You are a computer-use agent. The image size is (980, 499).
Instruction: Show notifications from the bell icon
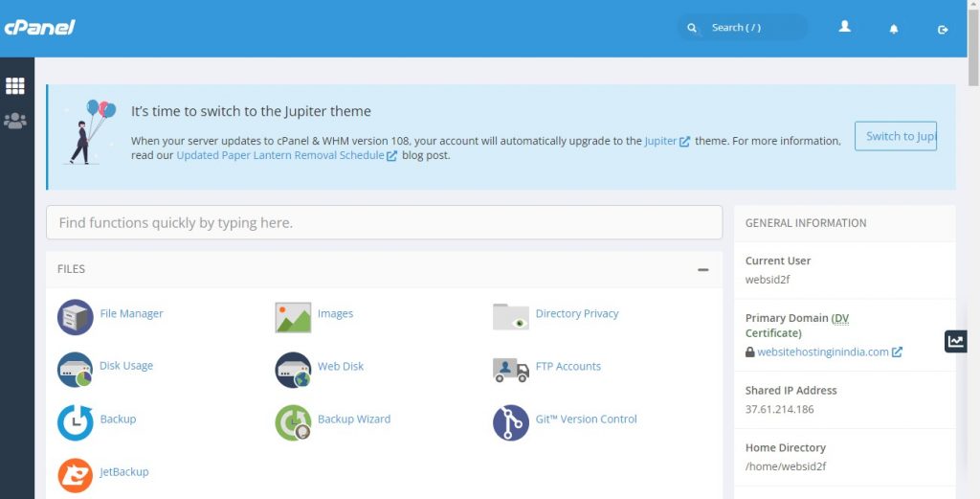(894, 29)
